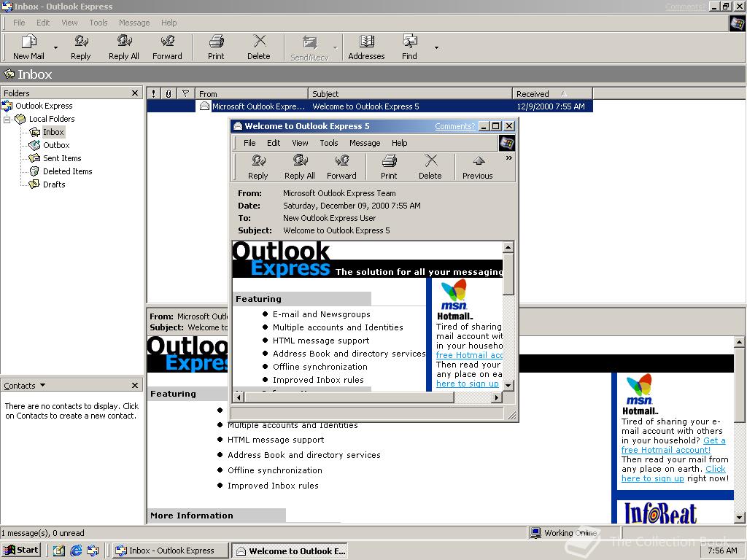Image resolution: width=747 pixels, height=560 pixels.
Task: Click Forward in main Inbox toolbar
Action: pyautogui.click(x=167, y=47)
